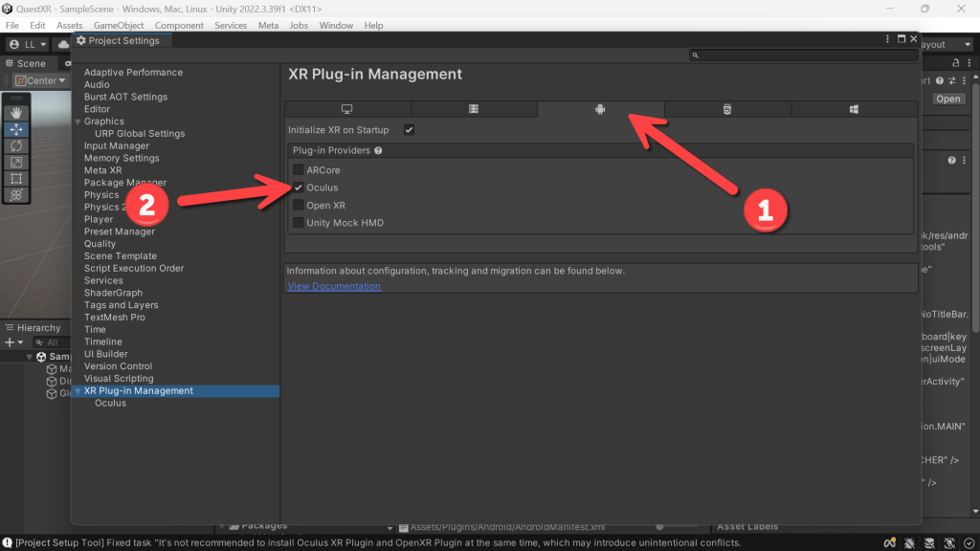Click the cache server database icon
Viewport: 980px width, 551px height.
coord(929,543)
